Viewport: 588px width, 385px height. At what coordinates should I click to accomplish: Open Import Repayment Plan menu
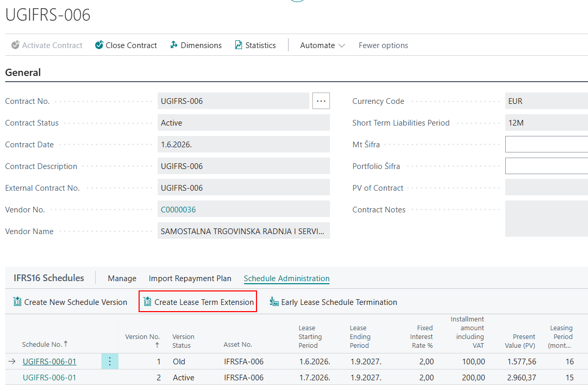tap(190, 279)
